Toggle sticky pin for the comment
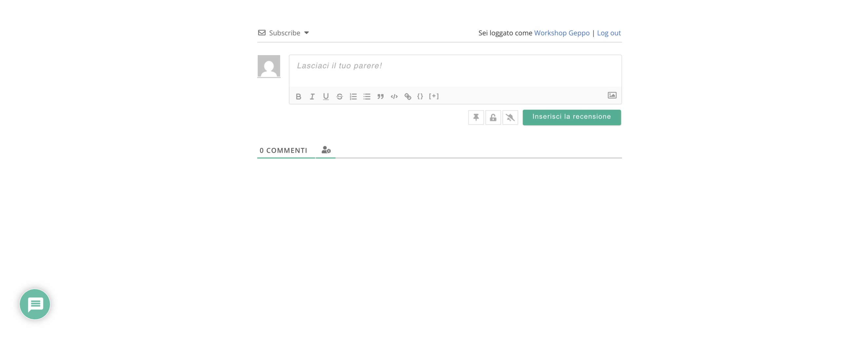 [x=476, y=117]
